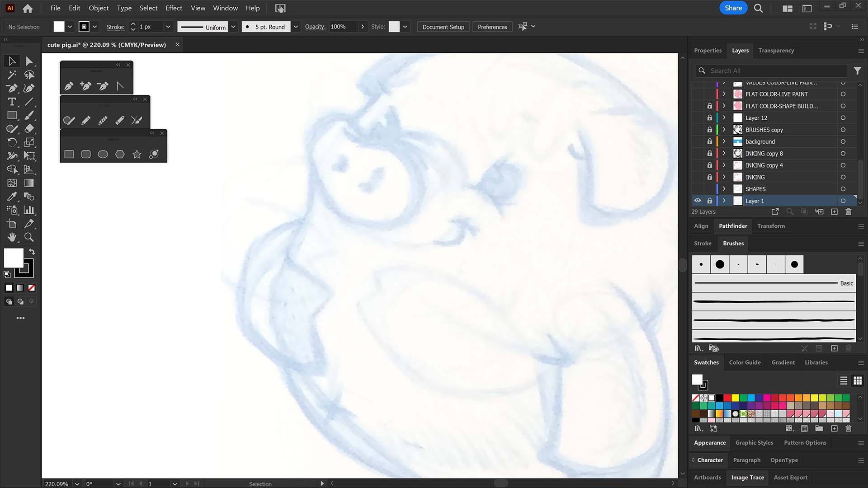Switch to the Properties tab

pos(708,51)
